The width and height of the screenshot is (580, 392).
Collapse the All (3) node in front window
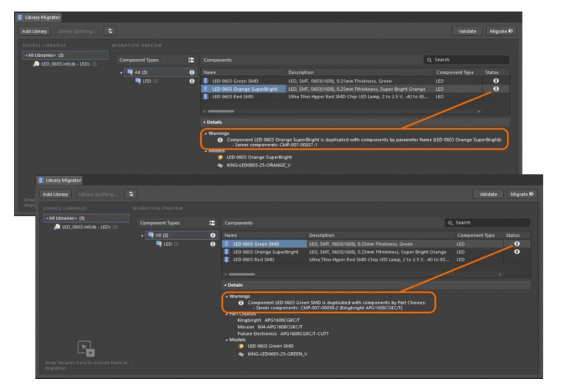tap(142, 236)
